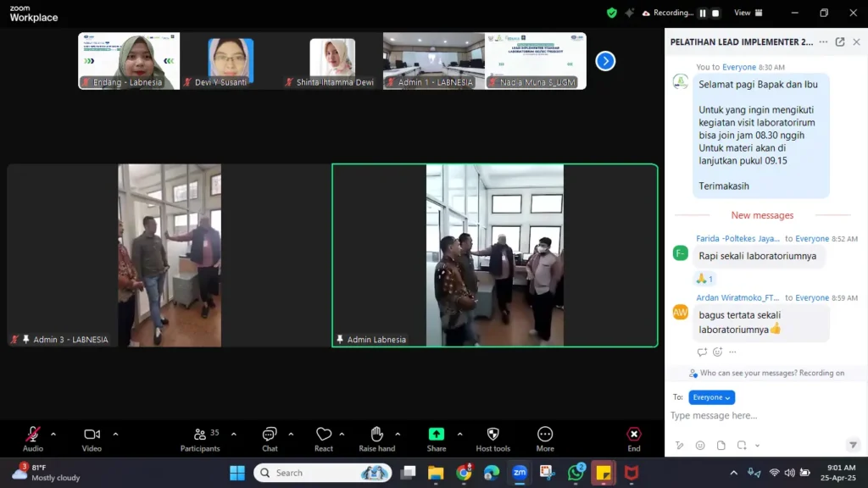868x488 pixels.
Task: Click the Type message here field
Action: [x=754, y=416]
